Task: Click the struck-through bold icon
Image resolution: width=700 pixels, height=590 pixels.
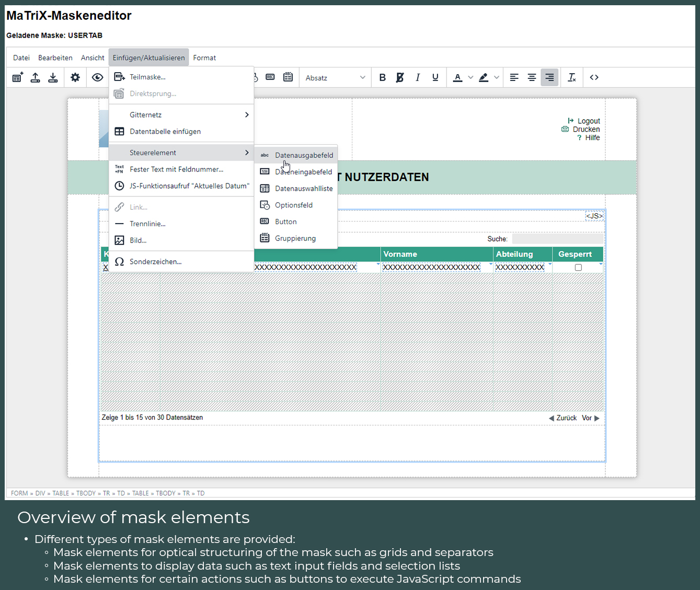Action: (x=400, y=77)
